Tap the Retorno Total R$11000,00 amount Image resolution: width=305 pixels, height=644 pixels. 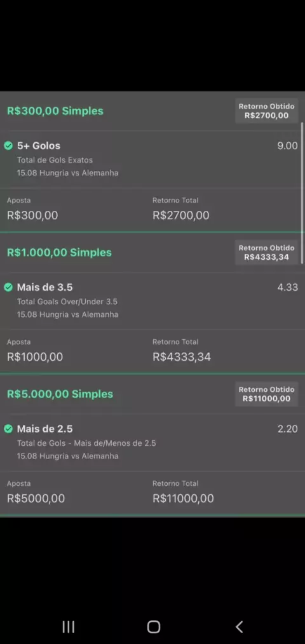pyautogui.click(x=183, y=499)
